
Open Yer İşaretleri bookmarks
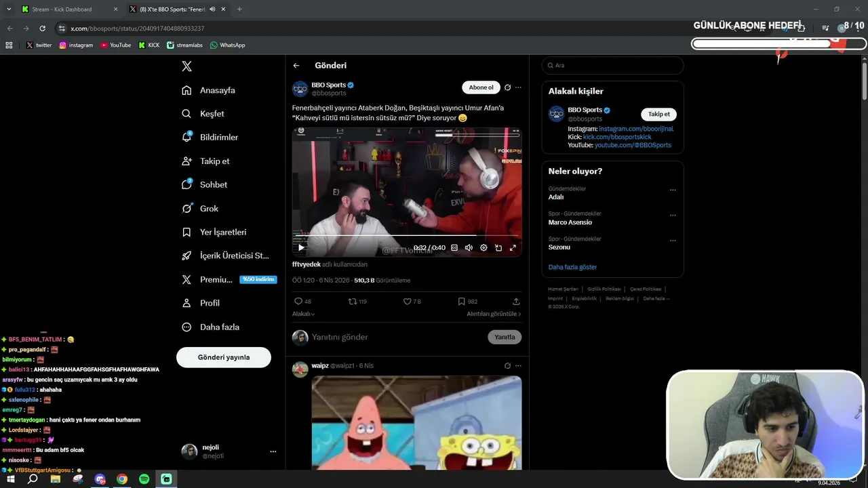[x=214, y=232]
